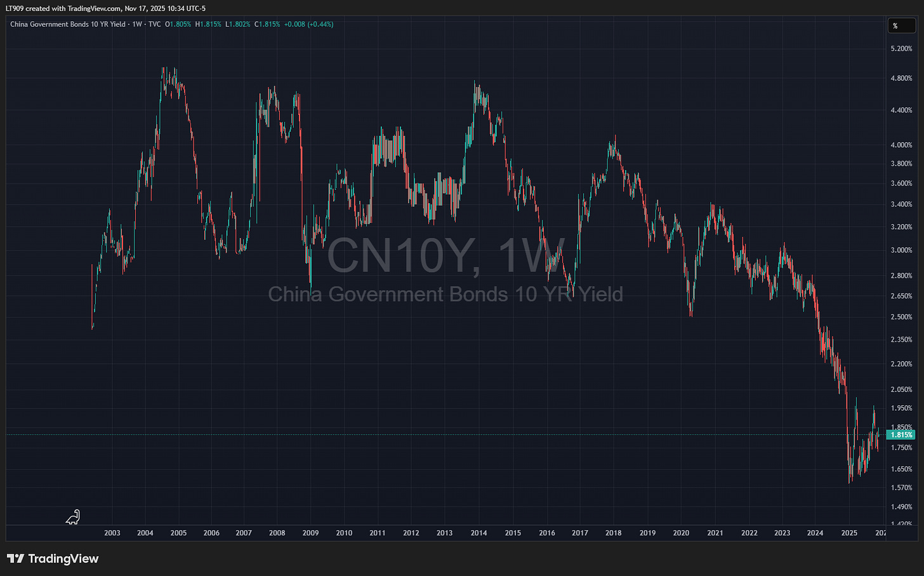Click the 4.000% price axis label
Image resolution: width=924 pixels, height=576 pixels.
pyautogui.click(x=902, y=145)
